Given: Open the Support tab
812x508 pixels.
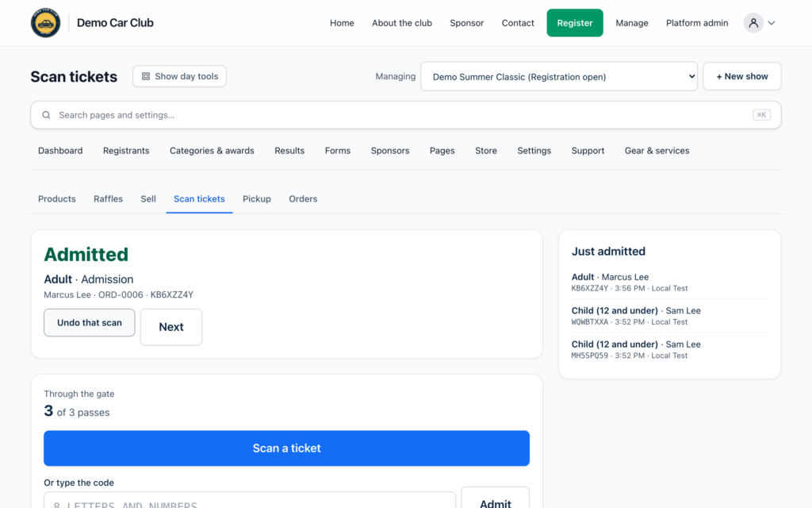Looking at the screenshot, I should pyautogui.click(x=588, y=151).
